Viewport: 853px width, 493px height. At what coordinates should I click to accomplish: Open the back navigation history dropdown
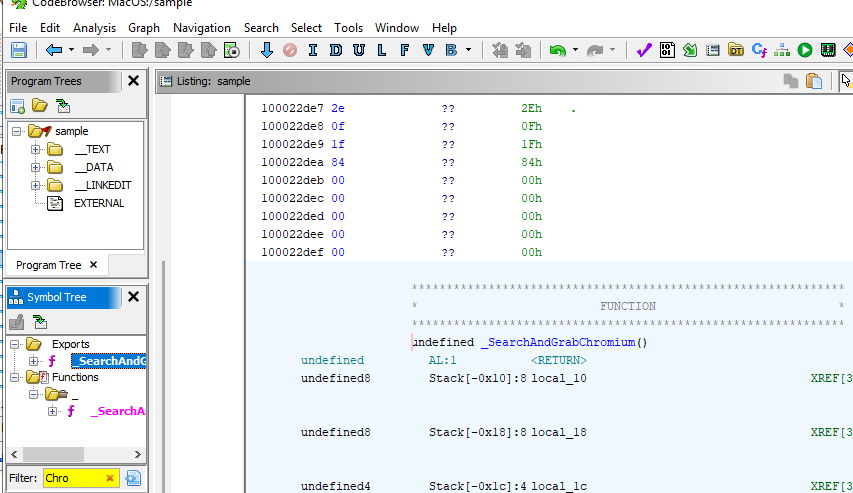point(72,50)
